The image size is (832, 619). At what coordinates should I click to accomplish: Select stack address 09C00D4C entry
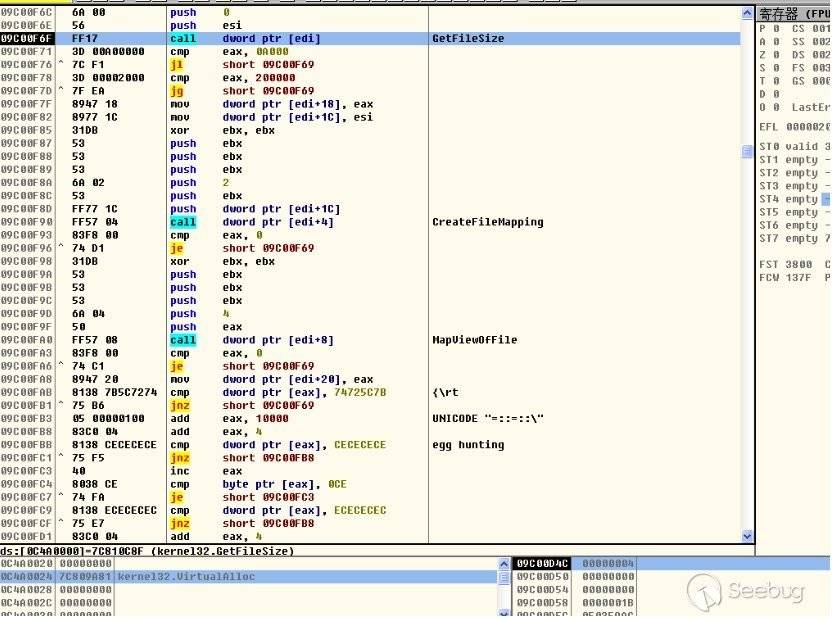(x=541, y=564)
